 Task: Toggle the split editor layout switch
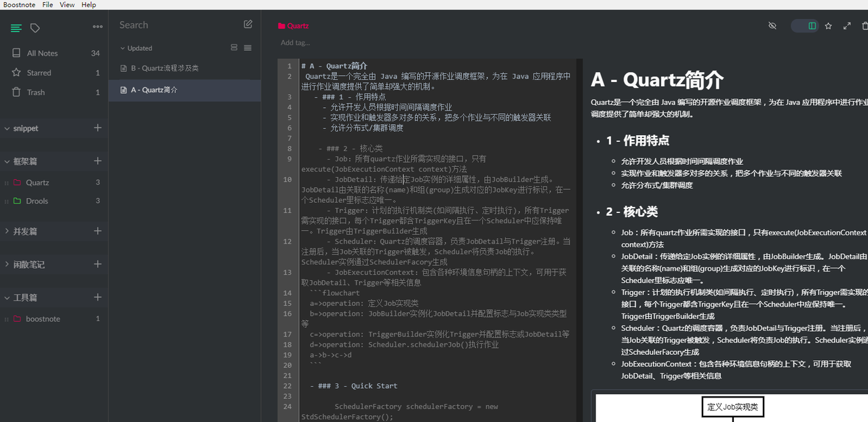point(805,26)
